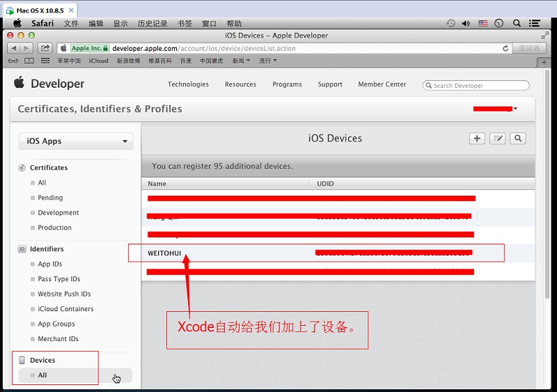Open the 显示 menu

120,24
